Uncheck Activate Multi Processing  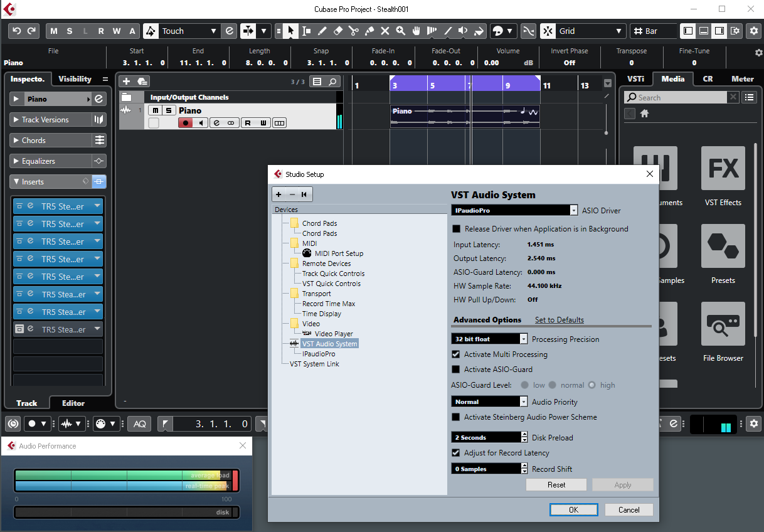tap(456, 354)
